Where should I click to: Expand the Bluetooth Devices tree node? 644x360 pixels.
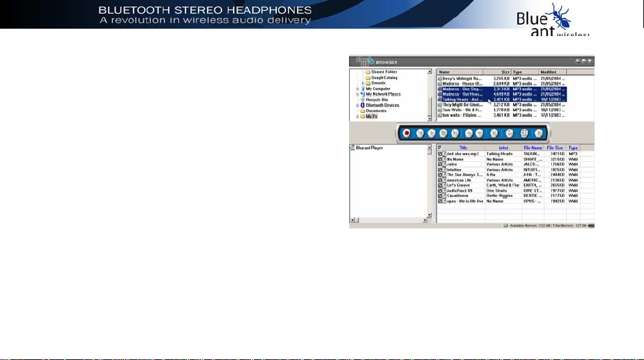click(358, 106)
